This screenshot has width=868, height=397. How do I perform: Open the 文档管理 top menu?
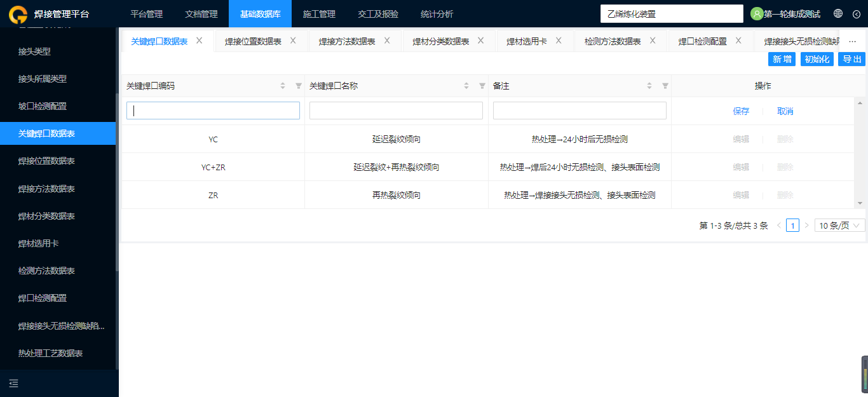click(x=201, y=14)
